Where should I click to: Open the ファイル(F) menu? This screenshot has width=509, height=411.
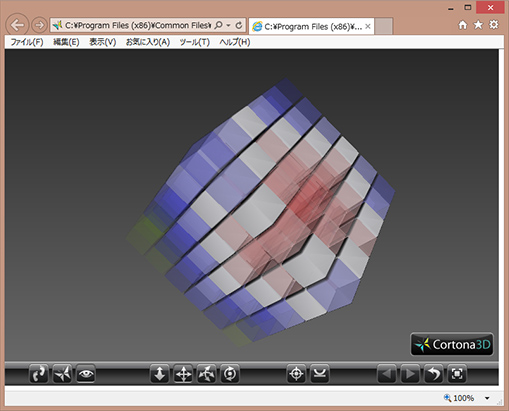[x=27, y=42]
